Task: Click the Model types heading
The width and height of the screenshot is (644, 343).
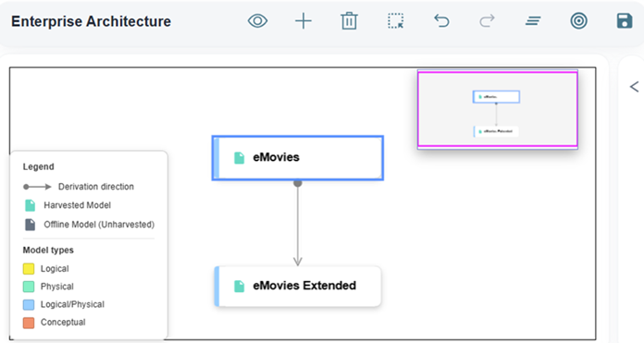Action: [x=48, y=251]
